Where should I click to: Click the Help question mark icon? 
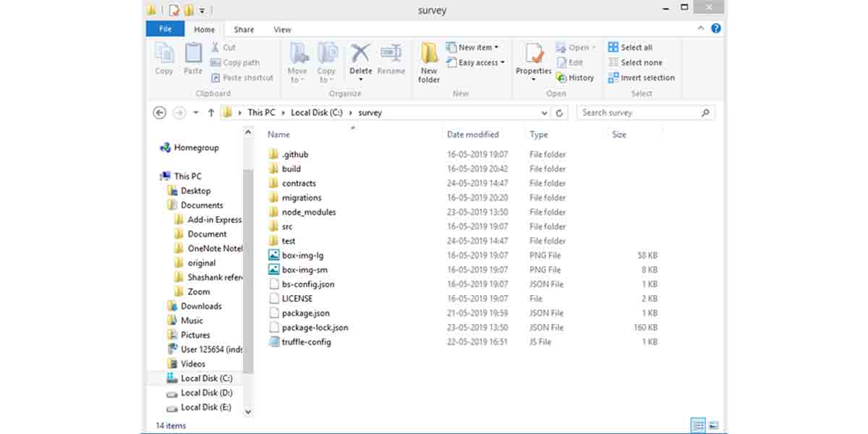(716, 29)
